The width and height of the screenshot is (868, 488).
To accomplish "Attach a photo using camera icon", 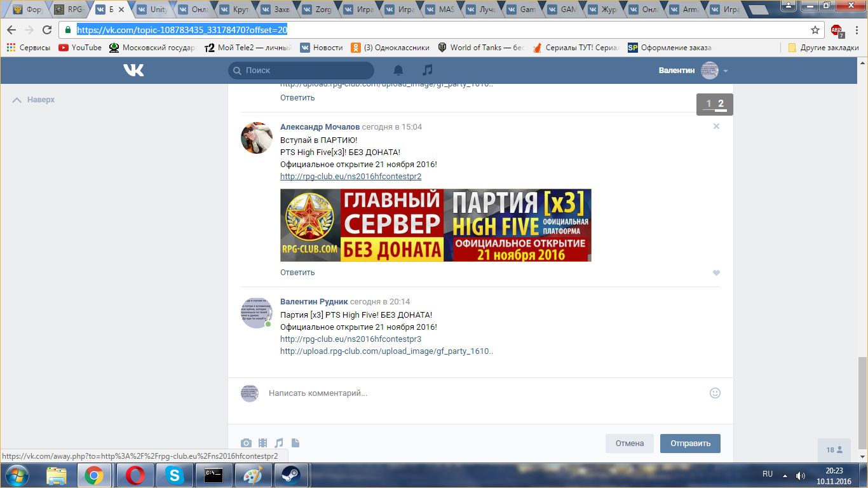I will coord(246,444).
